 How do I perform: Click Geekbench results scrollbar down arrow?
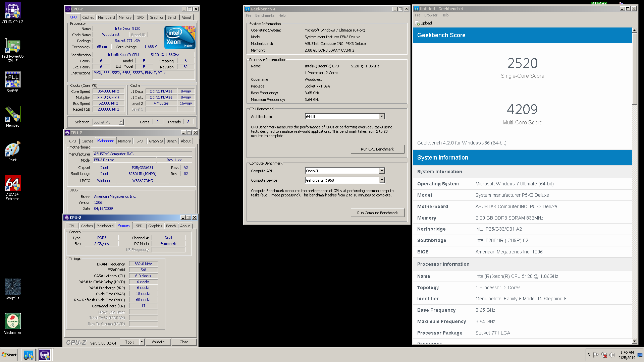point(634,341)
